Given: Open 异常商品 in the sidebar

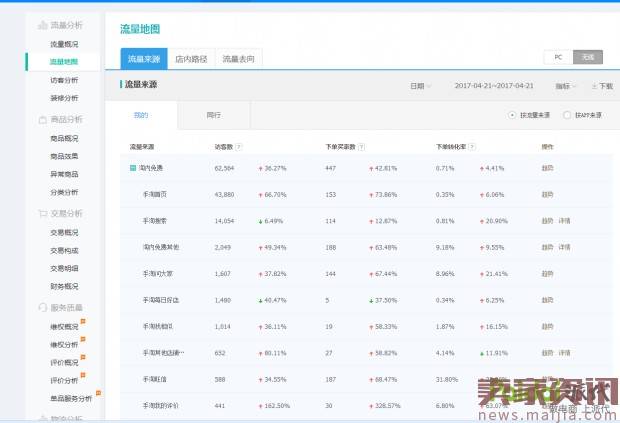Looking at the screenshot, I should (64, 174).
